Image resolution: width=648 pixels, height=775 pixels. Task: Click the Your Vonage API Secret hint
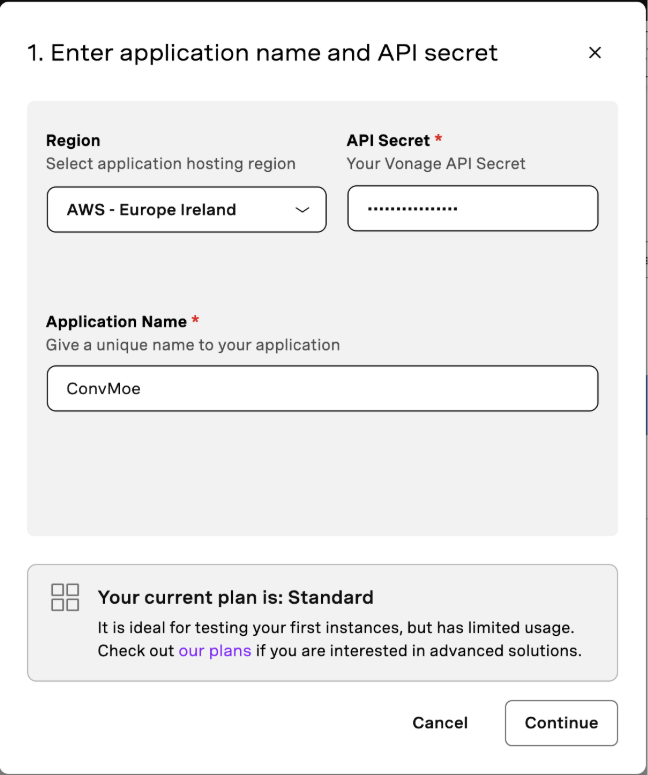436,164
